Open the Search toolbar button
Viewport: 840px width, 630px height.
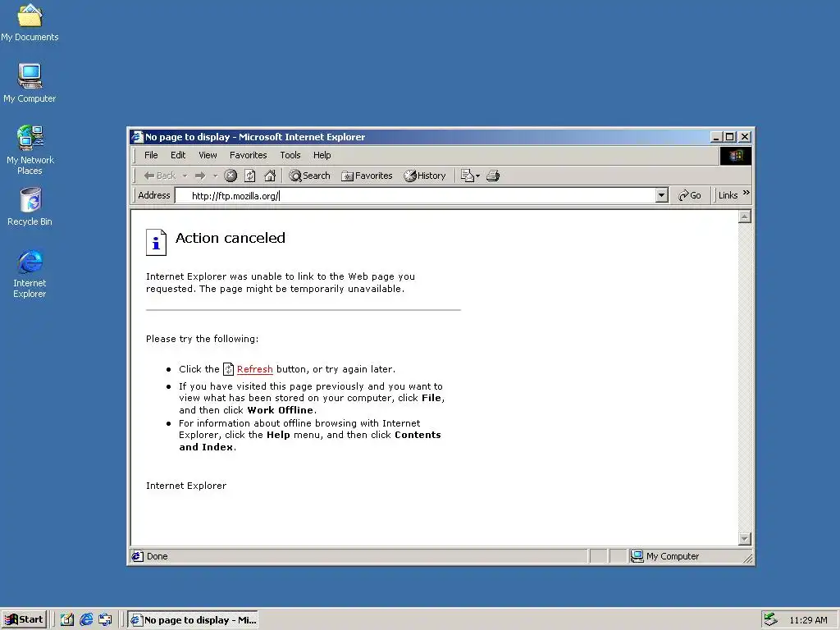point(309,176)
